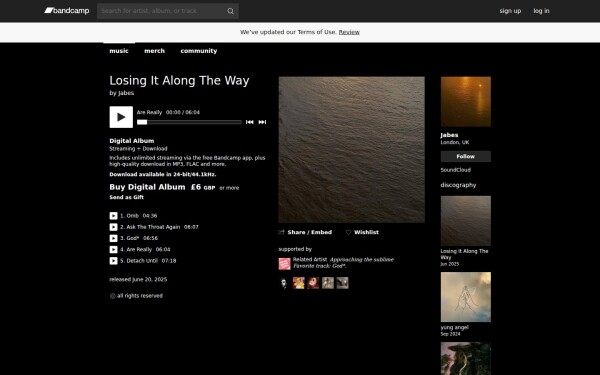Switch to the community tab
Image resolution: width=600 pixels, height=375 pixels.
(199, 51)
